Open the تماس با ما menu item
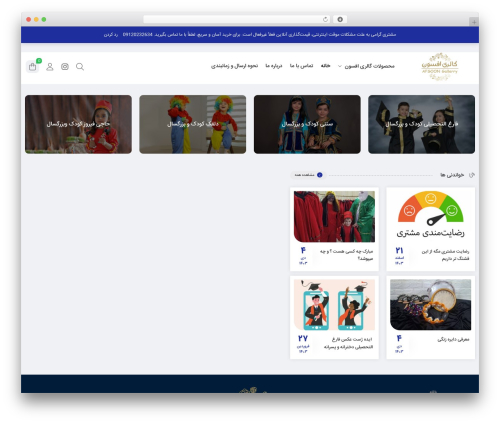The height and width of the screenshot is (423, 500). coord(301,66)
